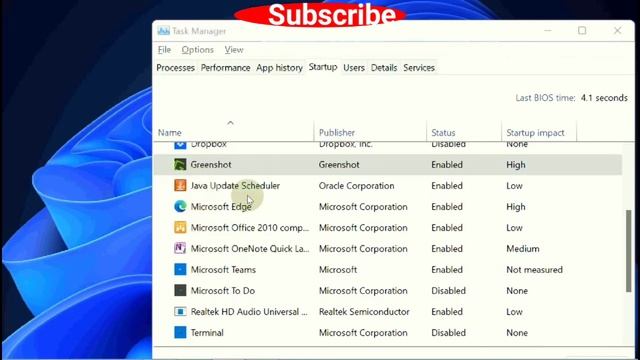Screen dimensions: 640x360
Task: Click the Microsoft Office 2010 component icon
Action: pos(180,227)
